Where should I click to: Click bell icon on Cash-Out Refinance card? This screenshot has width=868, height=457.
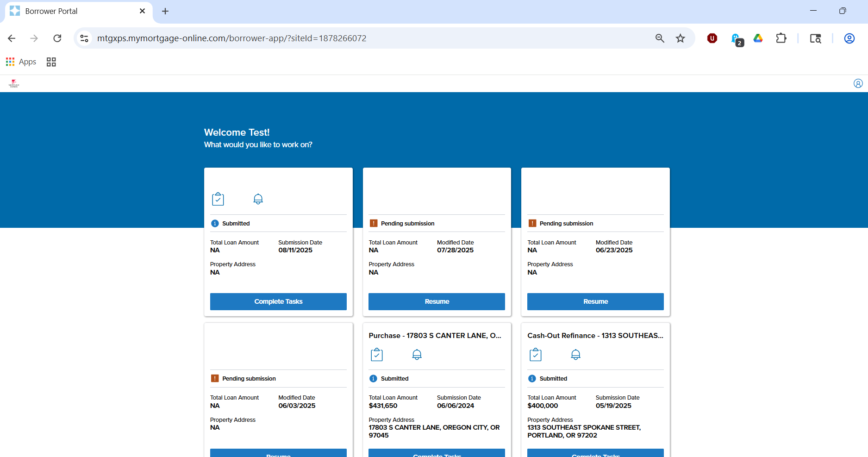click(x=575, y=355)
